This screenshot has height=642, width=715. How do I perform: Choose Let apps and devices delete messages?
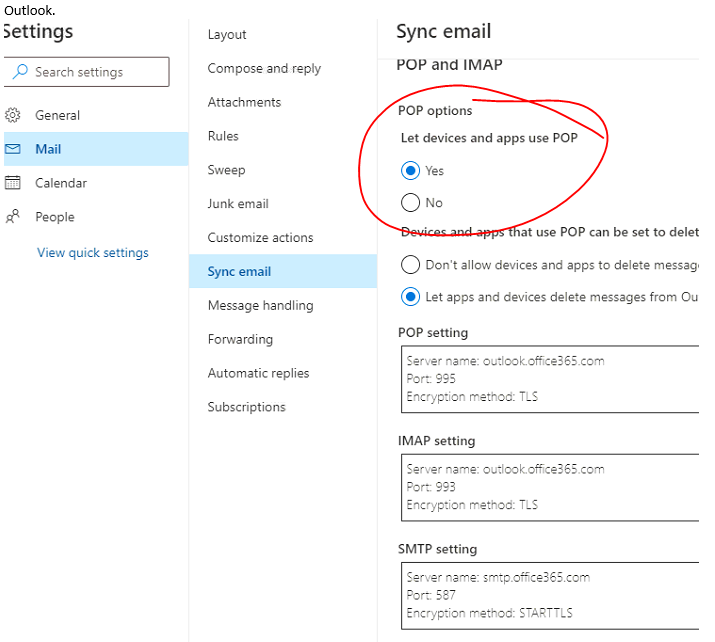(410, 297)
